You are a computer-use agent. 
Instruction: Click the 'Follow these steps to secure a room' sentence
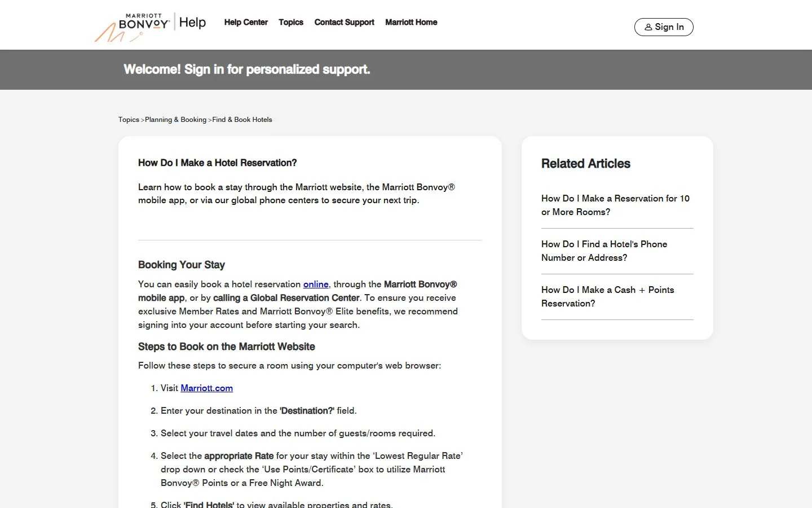[289, 366]
